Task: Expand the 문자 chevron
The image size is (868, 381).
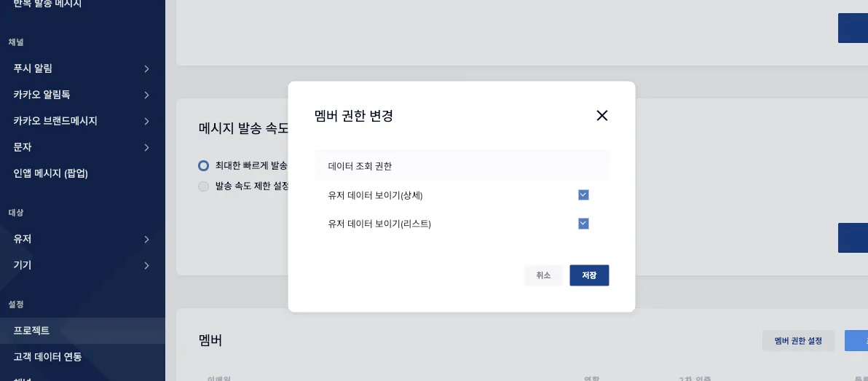Action: pyautogui.click(x=146, y=147)
